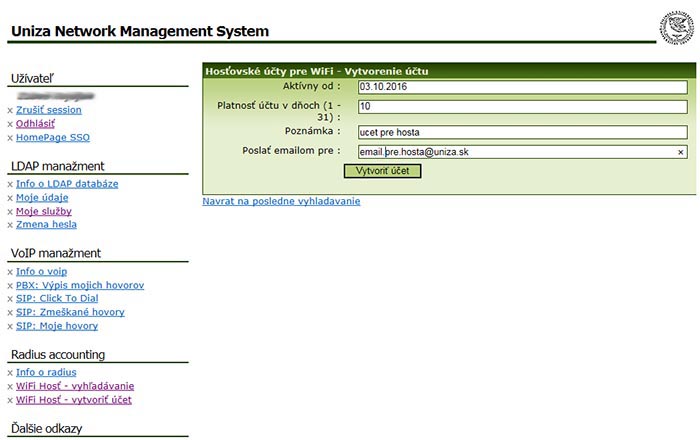This screenshot has height=440, width=700.
Task: Click the blurred username under Užívateľ
Action: (55, 96)
